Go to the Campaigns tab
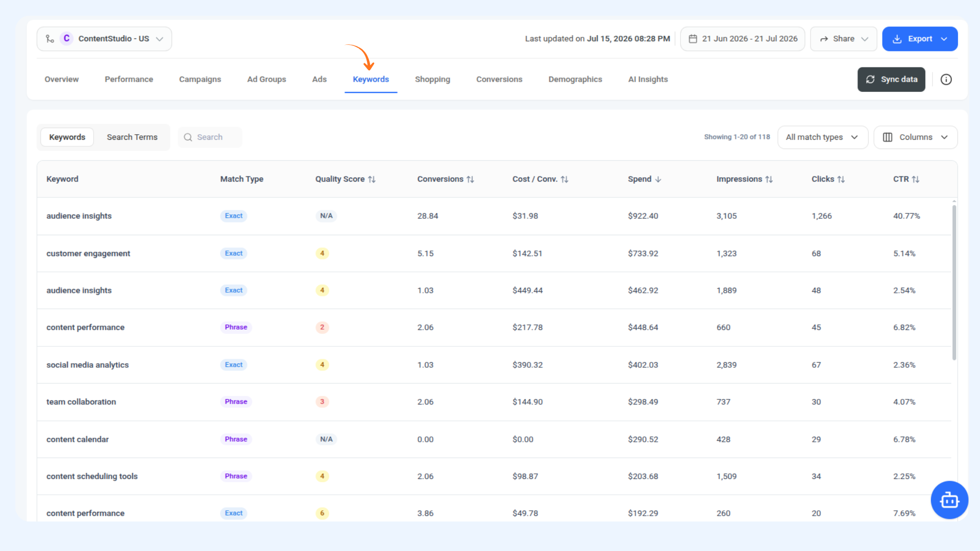This screenshot has height=551, width=980. pos(200,80)
